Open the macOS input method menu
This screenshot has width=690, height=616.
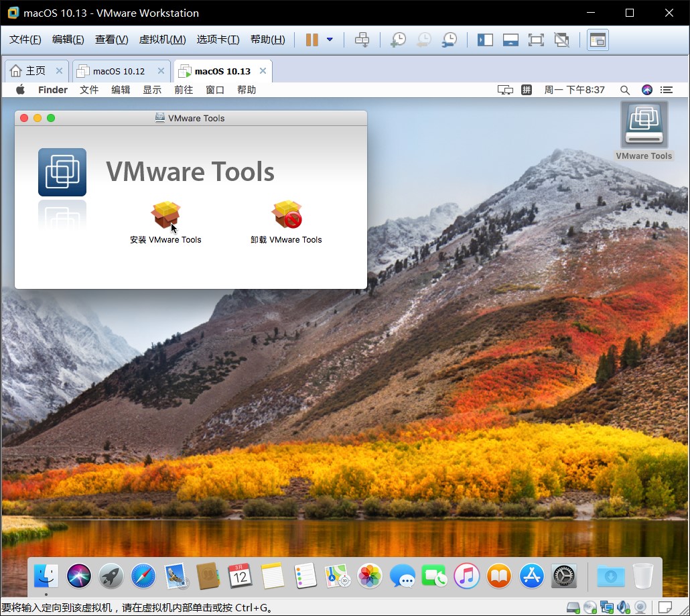(527, 90)
